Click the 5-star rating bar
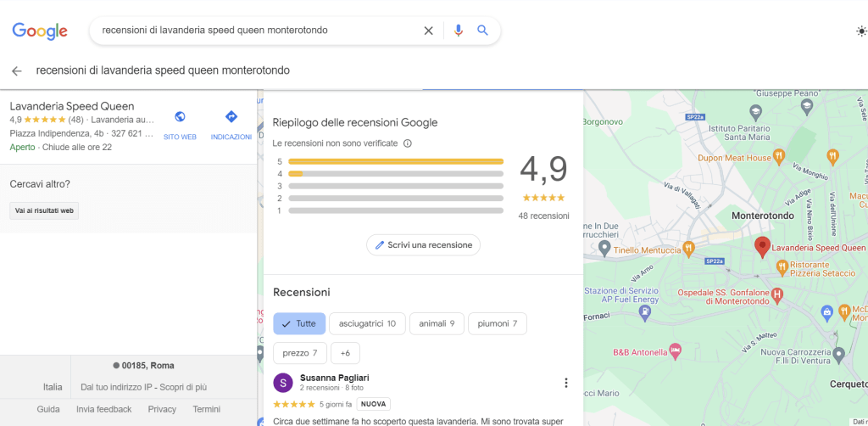This screenshot has width=868, height=426. pyautogui.click(x=396, y=160)
